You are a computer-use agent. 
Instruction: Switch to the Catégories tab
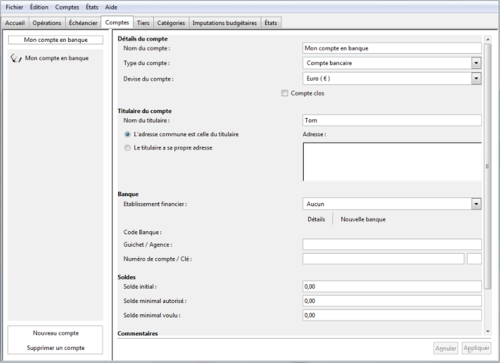pyautogui.click(x=171, y=23)
